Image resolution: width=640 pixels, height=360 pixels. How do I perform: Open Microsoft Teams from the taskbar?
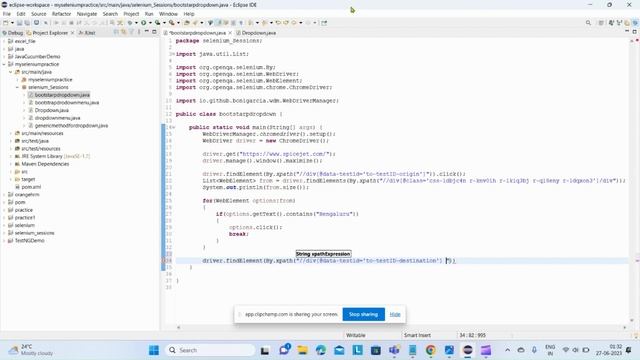tap(394, 350)
